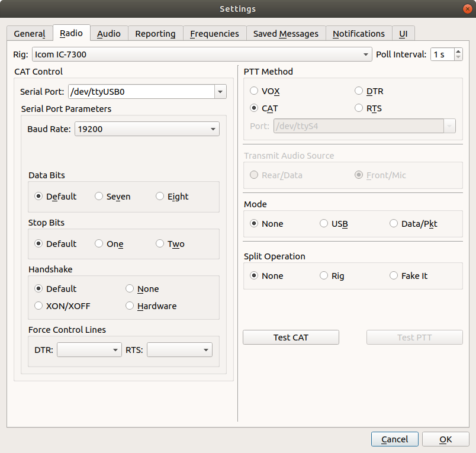Select CAT as PTT method

point(264,108)
